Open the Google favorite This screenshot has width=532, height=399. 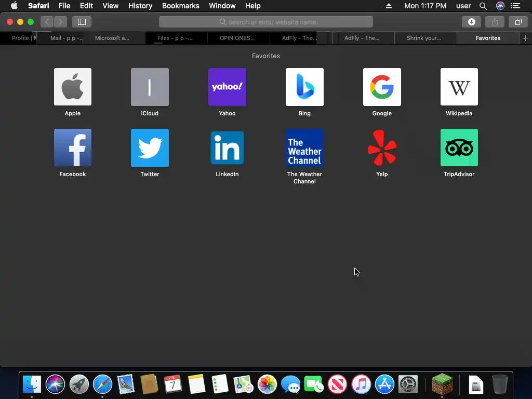(x=382, y=87)
